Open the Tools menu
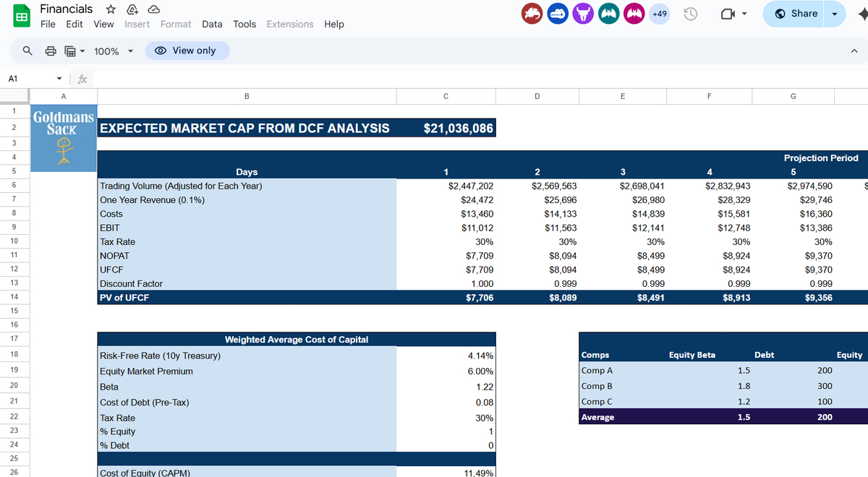 pyautogui.click(x=244, y=24)
